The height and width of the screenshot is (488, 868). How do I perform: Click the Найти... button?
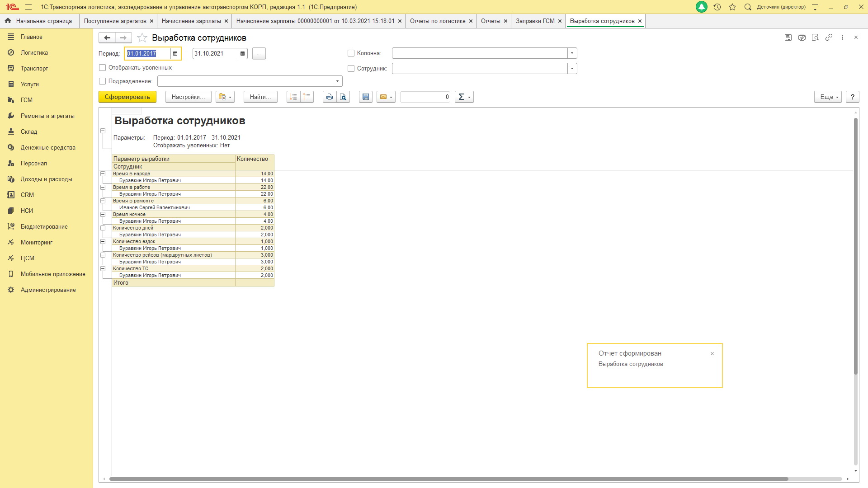[x=260, y=97]
